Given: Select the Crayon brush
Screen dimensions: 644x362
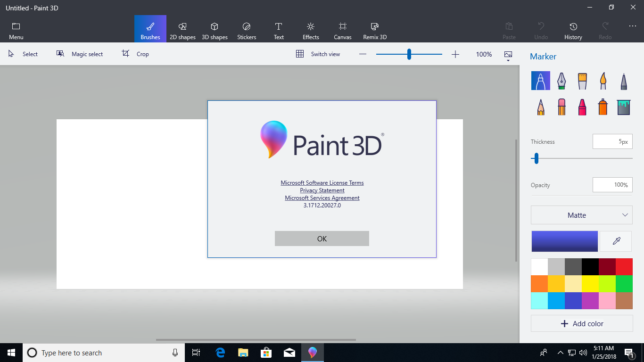Looking at the screenshot, I should click(582, 107).
